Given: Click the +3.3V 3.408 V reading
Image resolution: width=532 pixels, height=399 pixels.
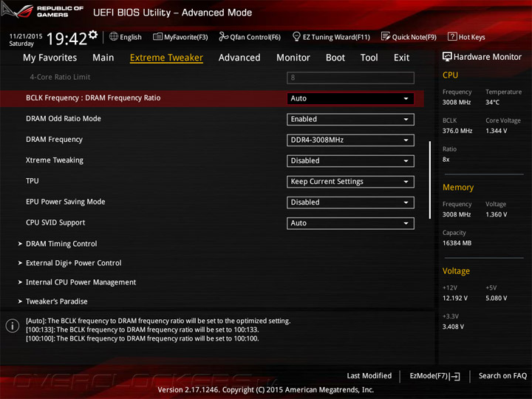Looking at the screenshot, I should tap(453, 327).
